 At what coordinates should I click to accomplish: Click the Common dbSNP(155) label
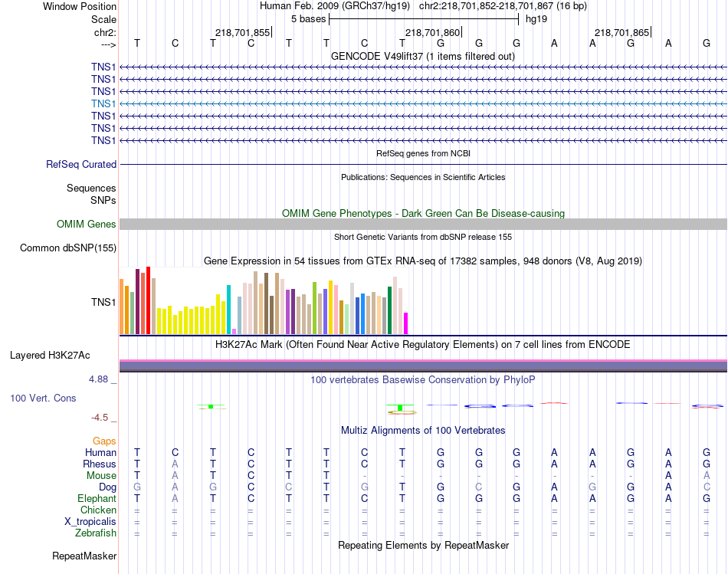click(x=68, y=248)
